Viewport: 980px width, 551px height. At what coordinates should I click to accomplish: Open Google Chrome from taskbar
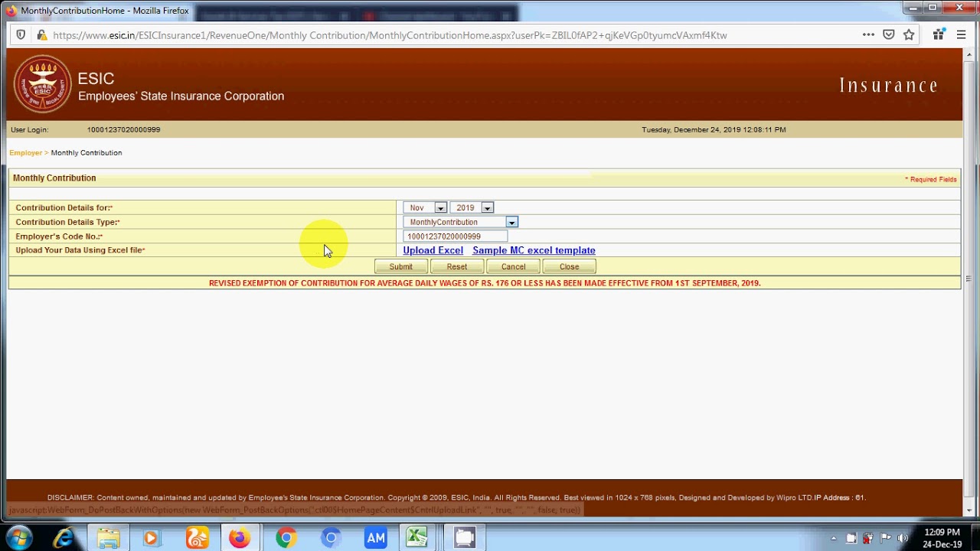point(286,538)
